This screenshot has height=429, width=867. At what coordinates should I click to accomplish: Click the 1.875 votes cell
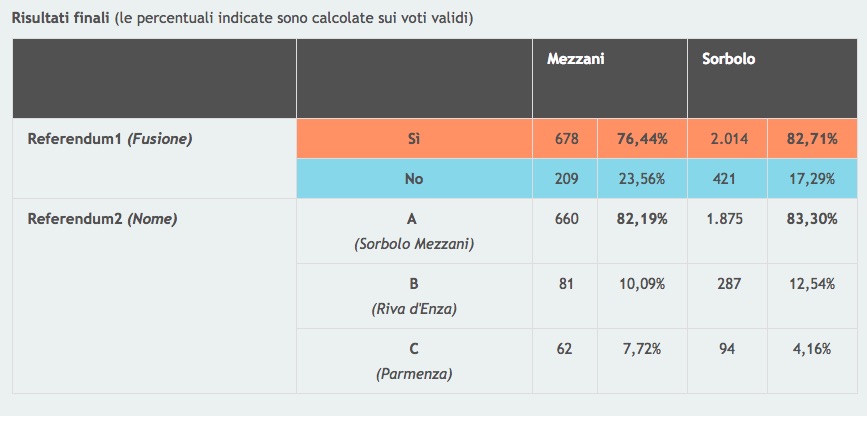[x=727, y=219]
